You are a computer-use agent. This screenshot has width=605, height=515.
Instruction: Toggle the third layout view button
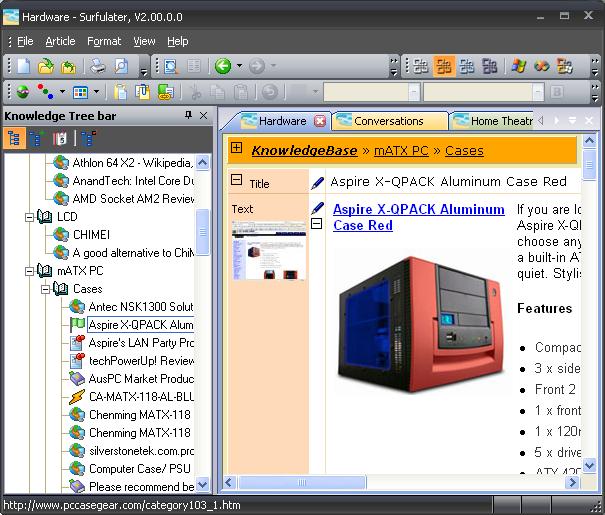click(467, 66)
